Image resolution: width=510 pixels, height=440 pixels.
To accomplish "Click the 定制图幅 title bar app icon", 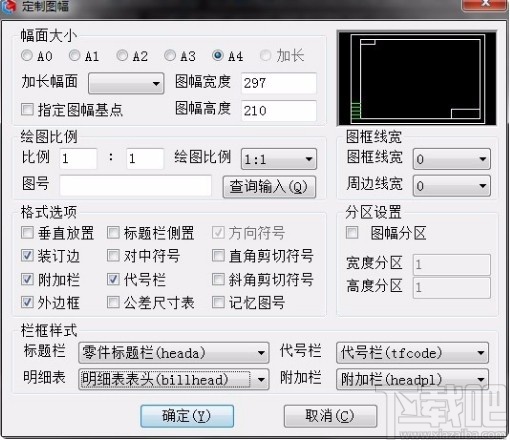I will point(9,7).
